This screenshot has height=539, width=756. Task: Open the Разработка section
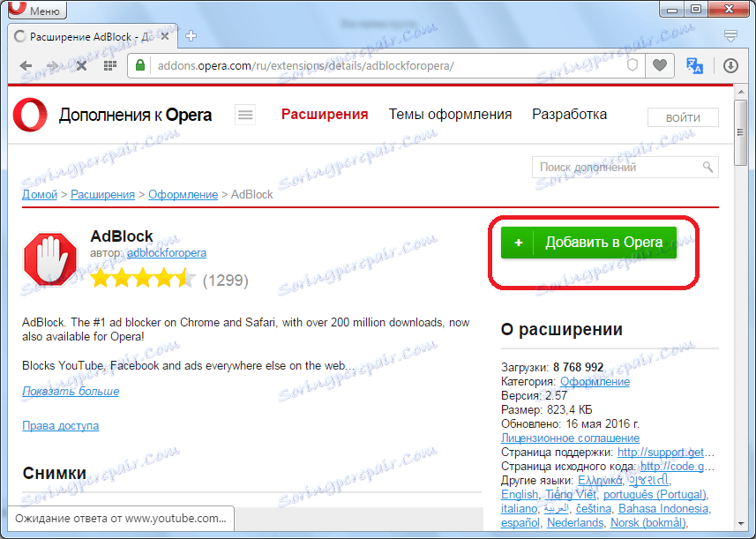(x=568, y=114)
